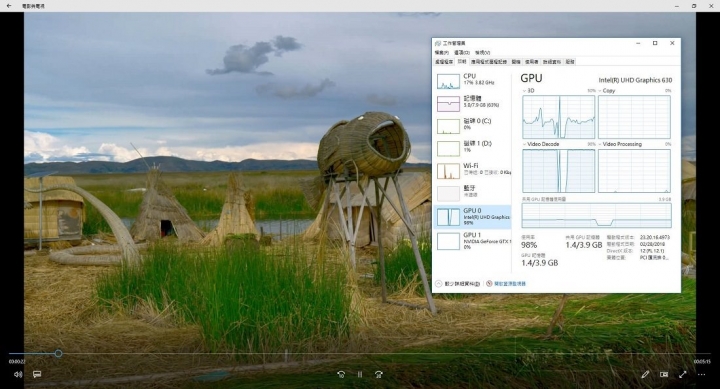Screen dimensions: 720x389
Task: Minimize the video player window
Action: coord(677,6)
